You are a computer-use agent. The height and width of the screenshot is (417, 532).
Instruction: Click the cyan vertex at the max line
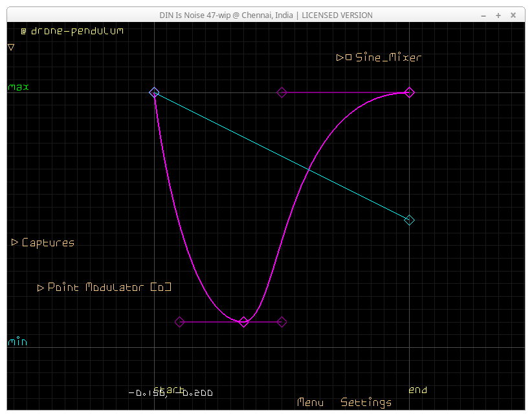coord(154,92)
